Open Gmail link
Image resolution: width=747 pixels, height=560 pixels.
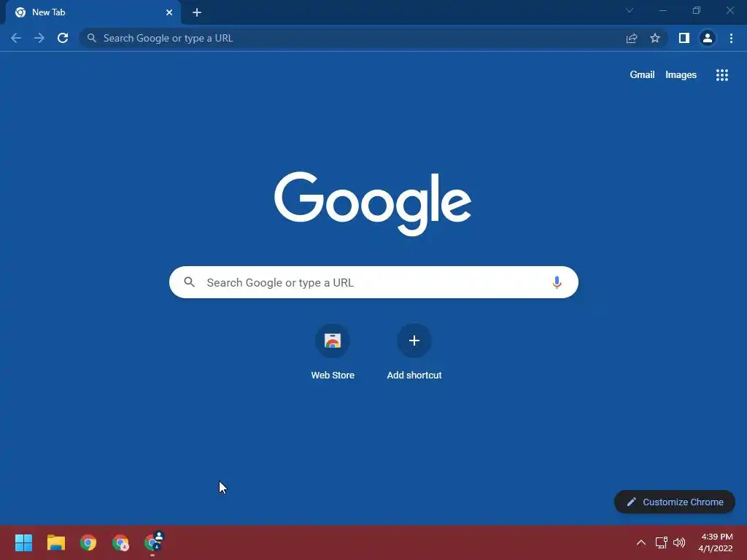[642, 75]
